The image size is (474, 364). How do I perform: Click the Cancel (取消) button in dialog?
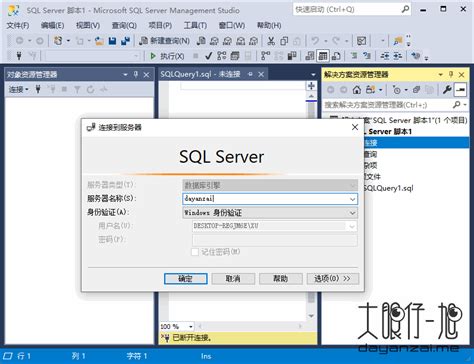(x=233, y=279)
